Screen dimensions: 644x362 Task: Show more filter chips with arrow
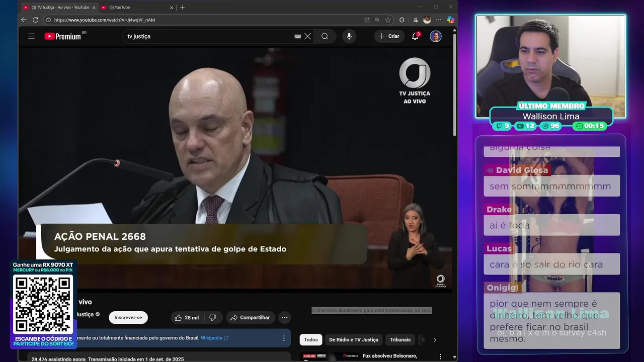tap(435, 340)
